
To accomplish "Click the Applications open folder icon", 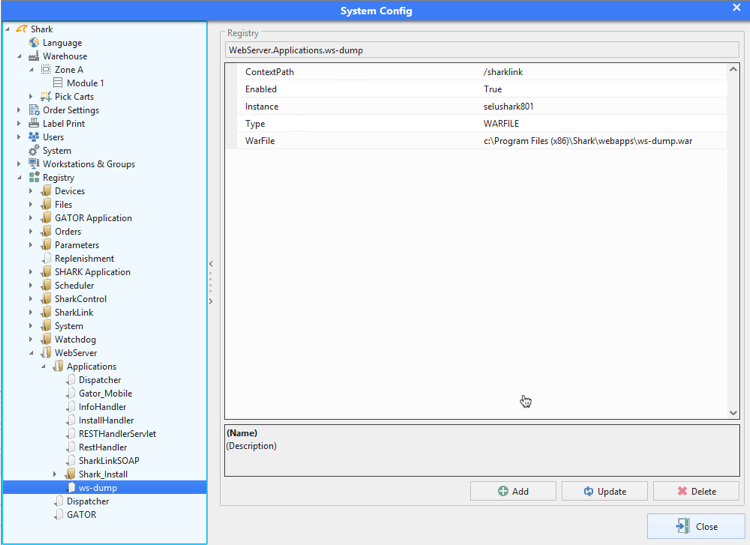I will 58,366.
